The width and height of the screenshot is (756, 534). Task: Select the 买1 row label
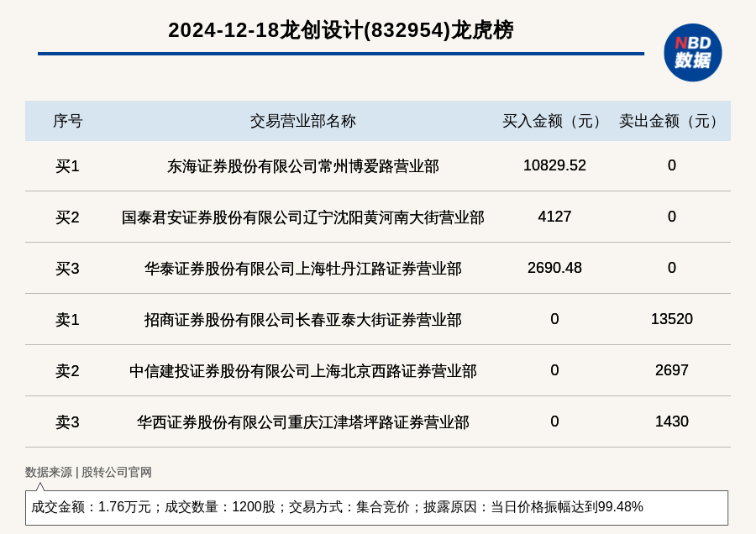67,166
